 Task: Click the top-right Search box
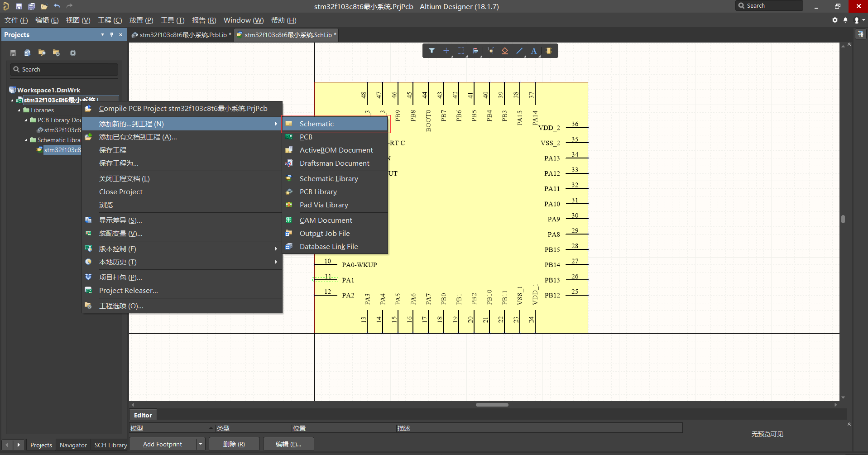point(769,5)
